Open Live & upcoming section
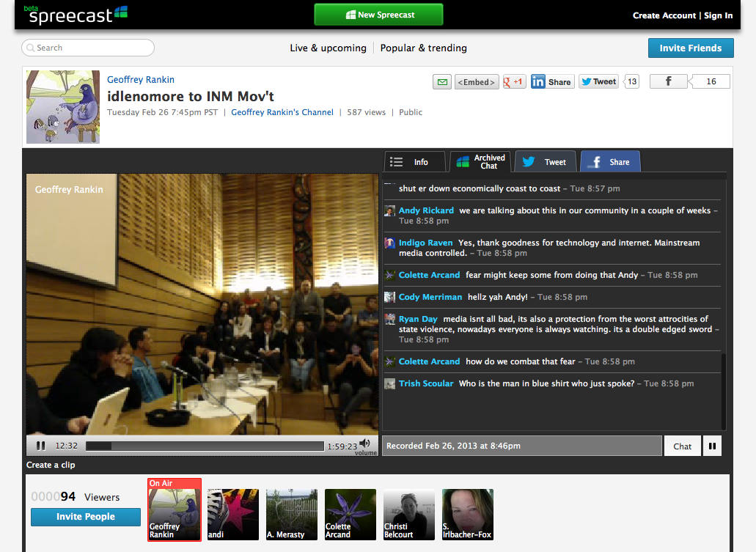The image size is (756, 552). coord(328,48)
